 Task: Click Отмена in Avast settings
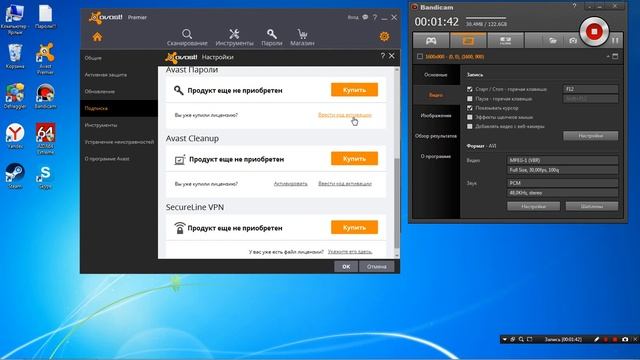(x=376, y=267)
